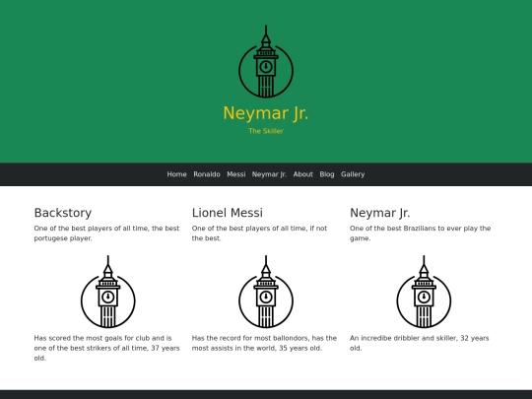Select Messi in the navigation bar
The height and width of the screenshot is (399, 532).
click(236, 174)
